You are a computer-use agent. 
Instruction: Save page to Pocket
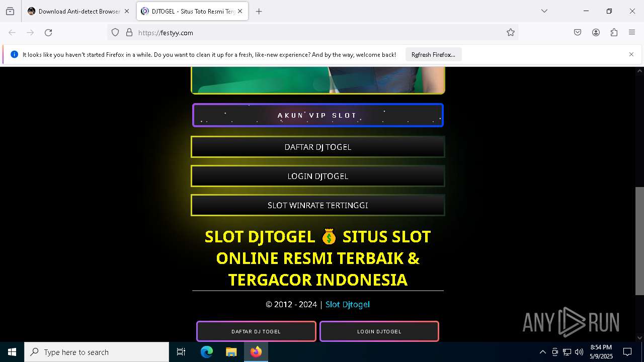pyautogui.click(x=578, y=33)
